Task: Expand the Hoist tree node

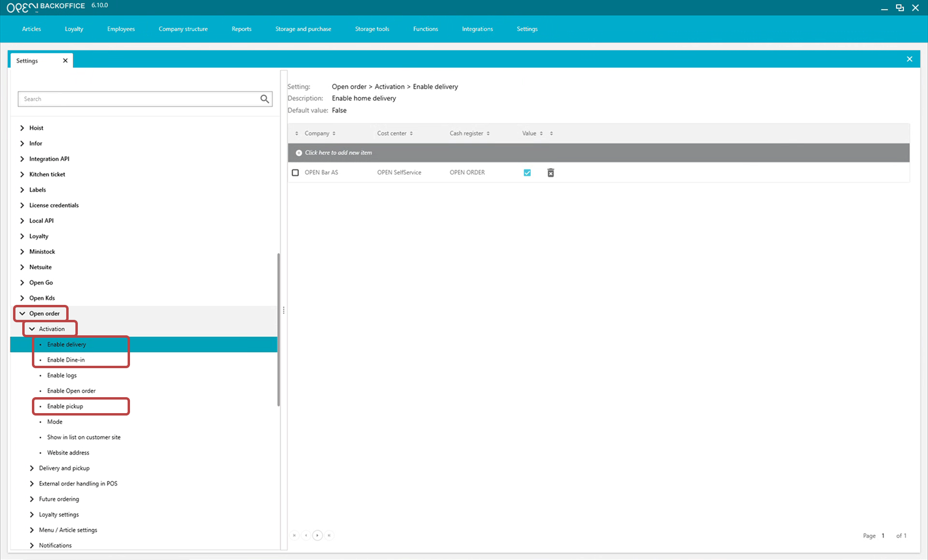Action: (22, 128)
